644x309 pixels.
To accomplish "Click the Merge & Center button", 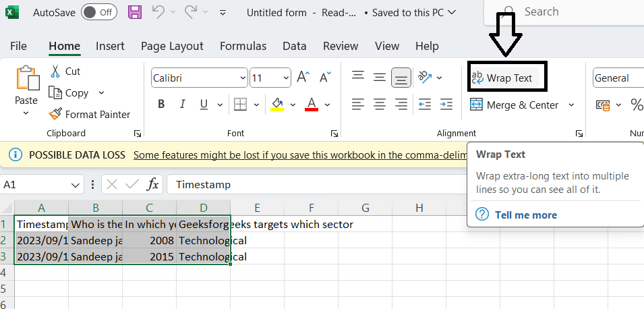I will click(515, 105).
